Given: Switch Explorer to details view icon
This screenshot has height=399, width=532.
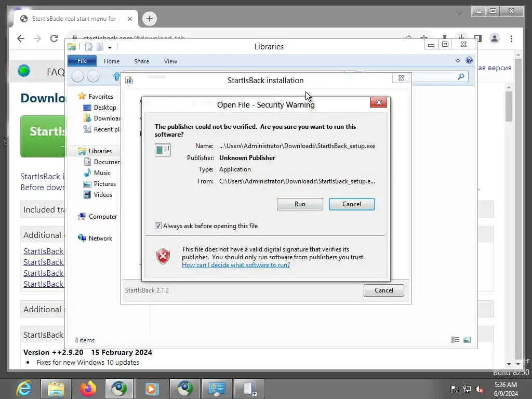Looking at the screenshot, I should [x=455, y=340].
